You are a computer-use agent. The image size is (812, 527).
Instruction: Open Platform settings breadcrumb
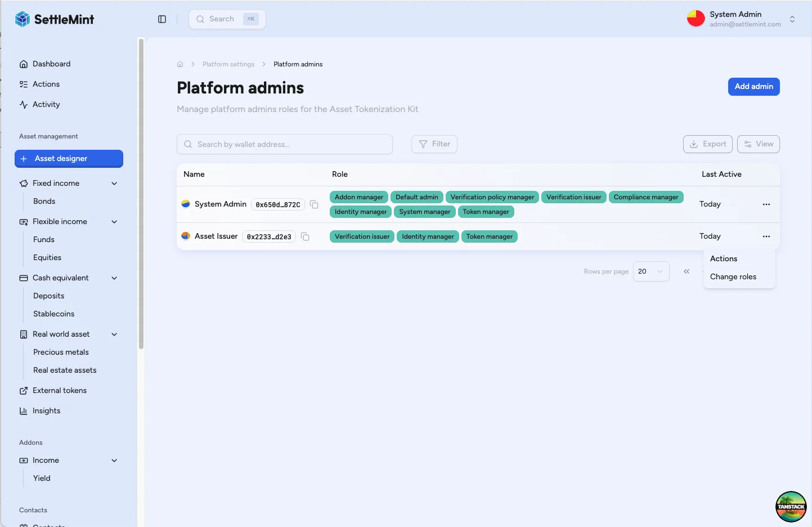228,64
